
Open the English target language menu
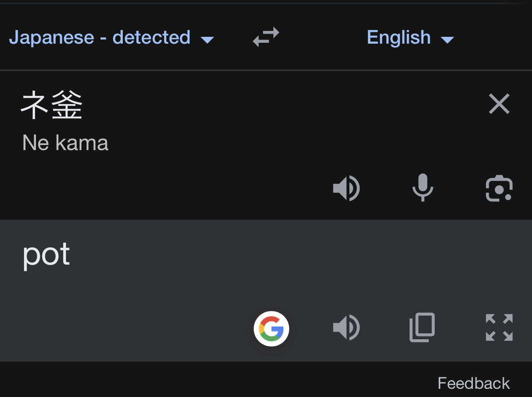pyautogui.click(x=399, y=37)
